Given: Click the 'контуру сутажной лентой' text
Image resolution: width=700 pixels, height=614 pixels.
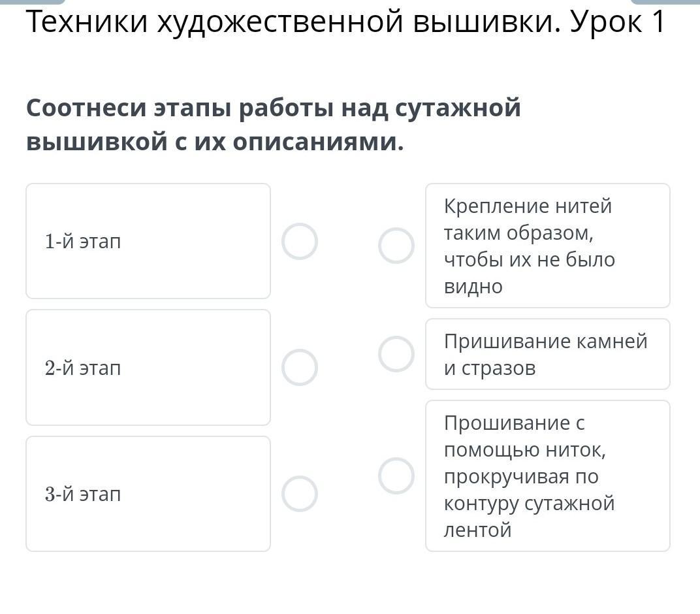Looking at the screenshot, I should point(529,517).
